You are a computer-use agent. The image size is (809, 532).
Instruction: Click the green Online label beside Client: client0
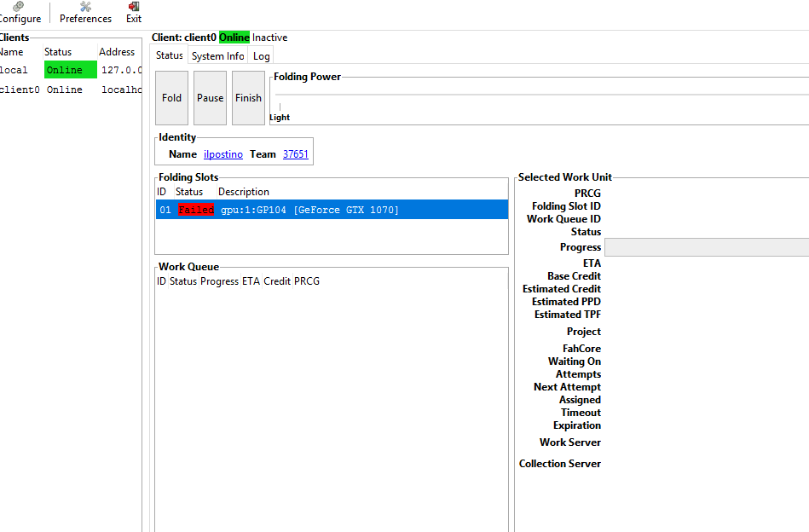tap(234, 38)
